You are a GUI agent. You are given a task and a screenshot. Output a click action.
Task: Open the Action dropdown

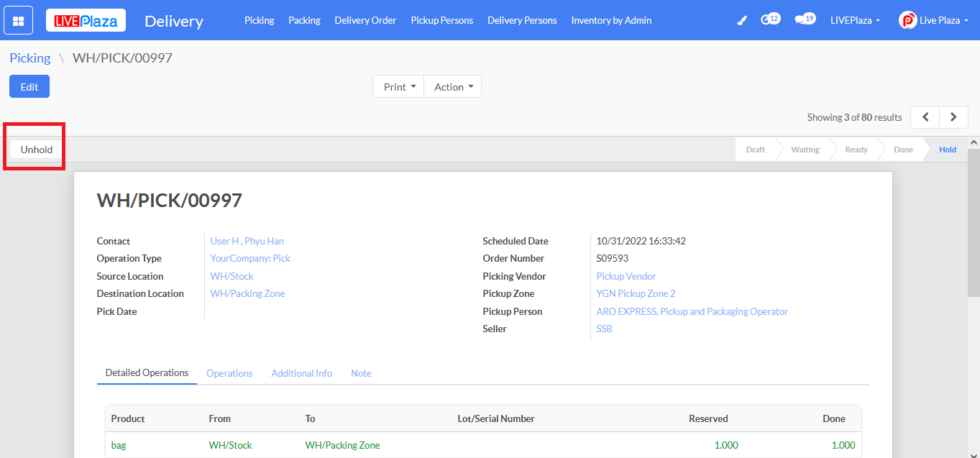point(453,86)
